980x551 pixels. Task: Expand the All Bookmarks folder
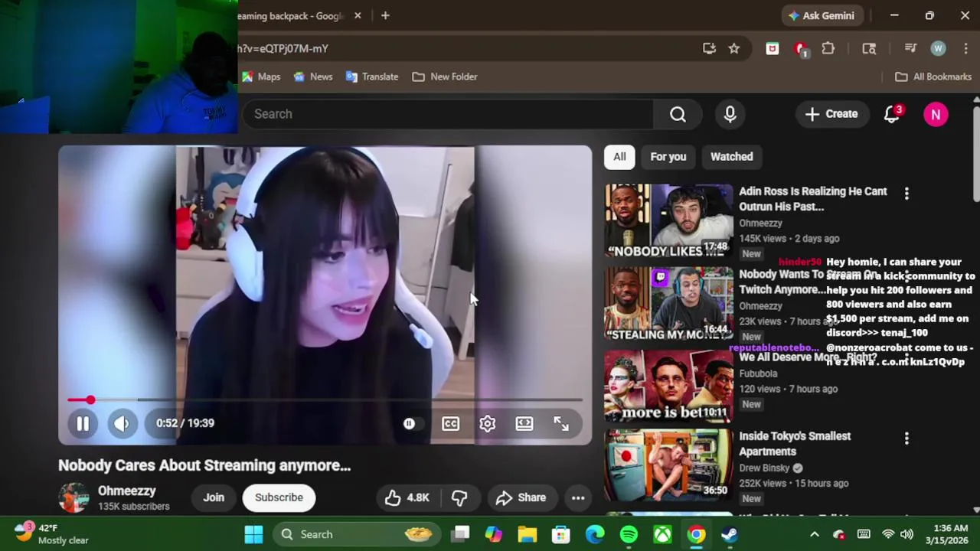click(933, 77)
